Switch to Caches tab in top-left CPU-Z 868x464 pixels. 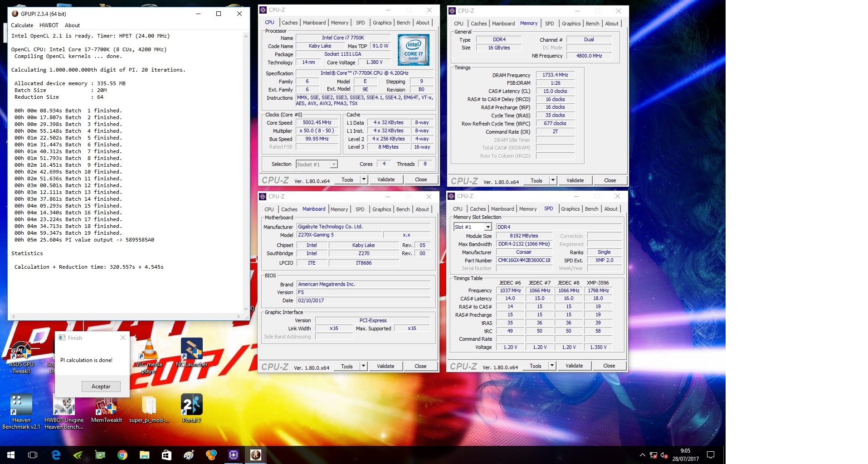(x=290, y=23)
